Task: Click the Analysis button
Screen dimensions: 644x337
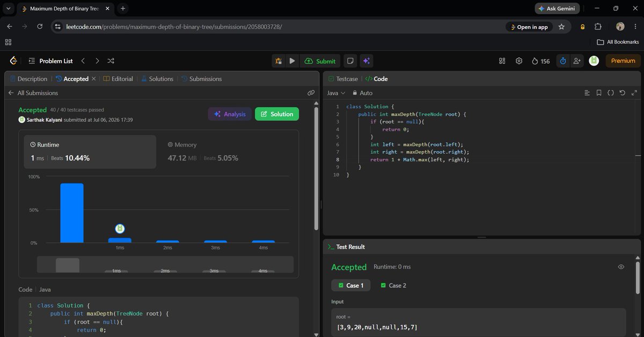Action: point(230,114)
